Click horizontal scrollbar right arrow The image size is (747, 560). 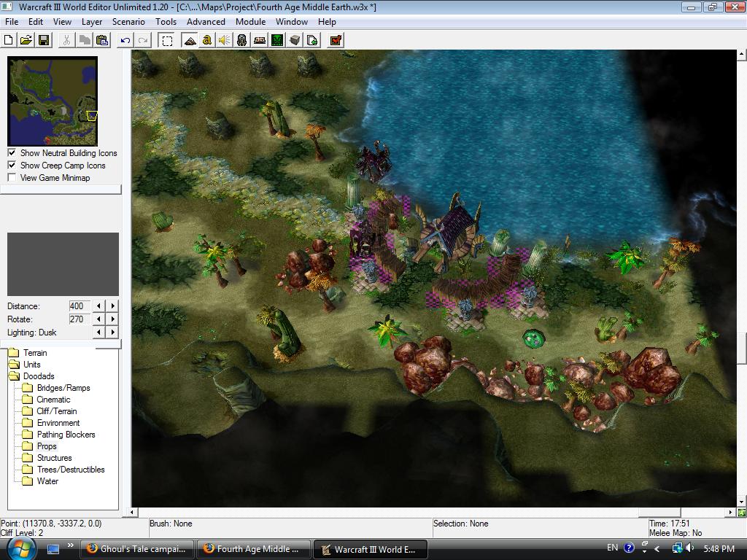click(x=731, y=513)
